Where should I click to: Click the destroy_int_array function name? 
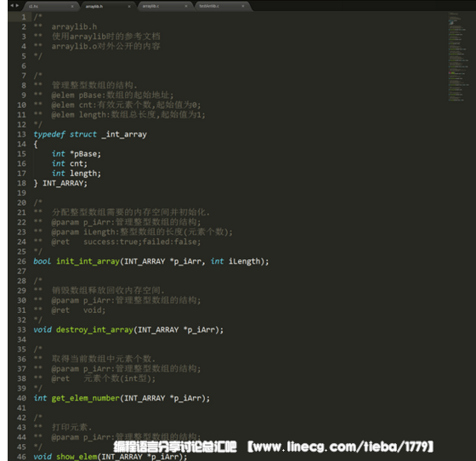click(x=94, y=330)
